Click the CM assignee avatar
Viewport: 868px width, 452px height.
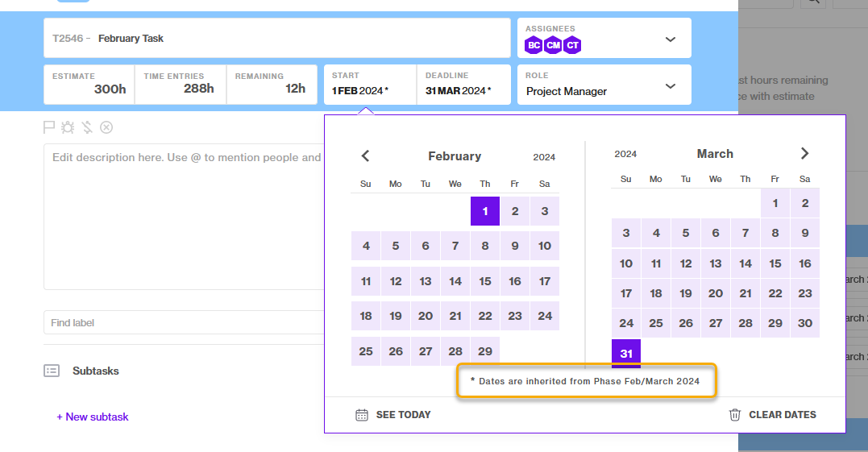[553, 45]
